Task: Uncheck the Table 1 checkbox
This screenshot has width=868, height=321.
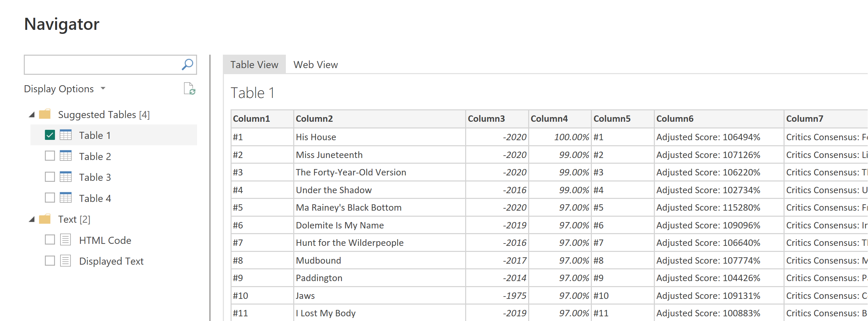Action: pyautogui.click(x=50, y=135)
